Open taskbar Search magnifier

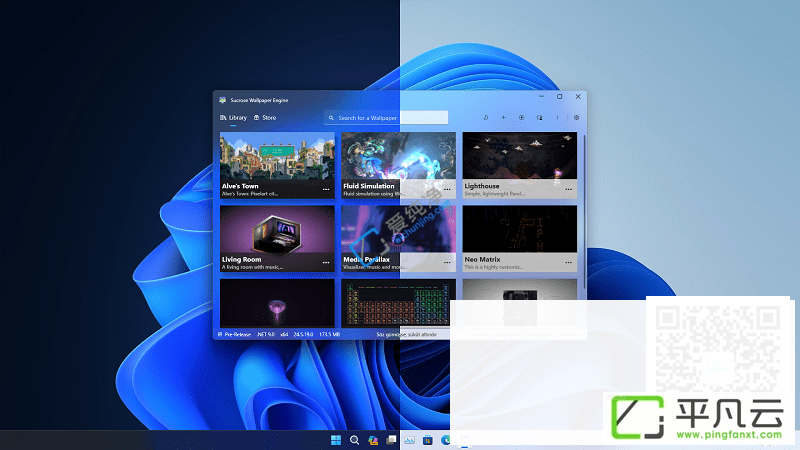click(x=354, y=440)
